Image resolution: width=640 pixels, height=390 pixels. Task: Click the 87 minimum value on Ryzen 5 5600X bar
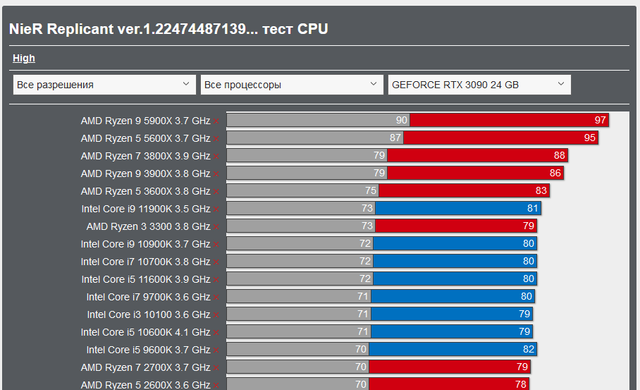(x=395, y=137)
